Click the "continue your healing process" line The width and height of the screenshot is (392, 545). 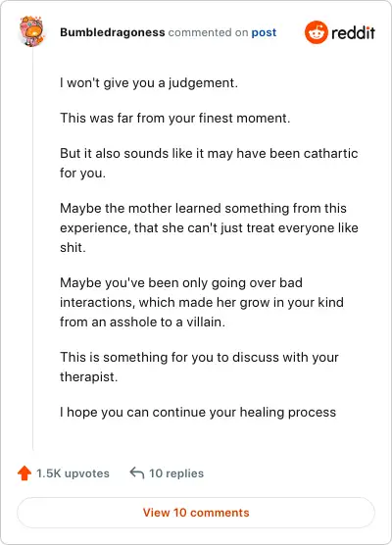point(198,413)
